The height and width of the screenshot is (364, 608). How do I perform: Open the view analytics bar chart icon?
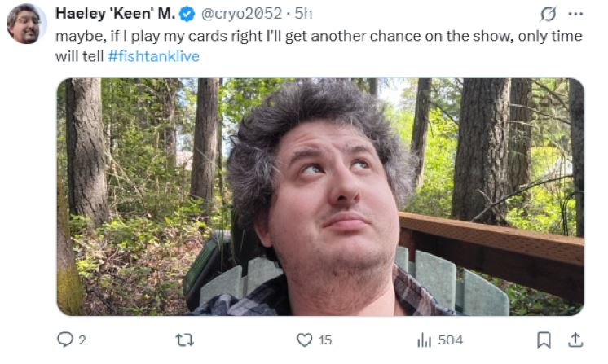424,340
